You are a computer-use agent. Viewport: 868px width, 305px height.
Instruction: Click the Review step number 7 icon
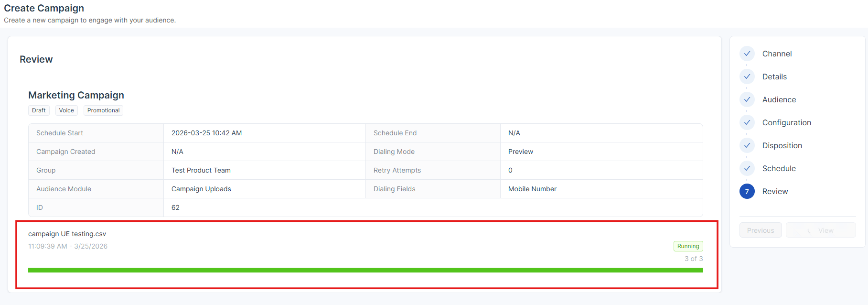tap(747, 191)
